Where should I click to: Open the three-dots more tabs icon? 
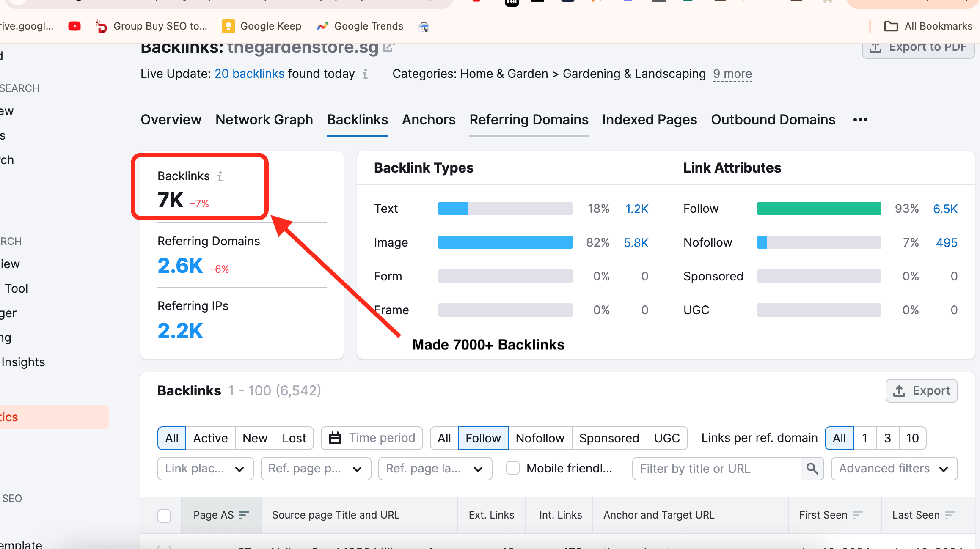coord(860,120)
